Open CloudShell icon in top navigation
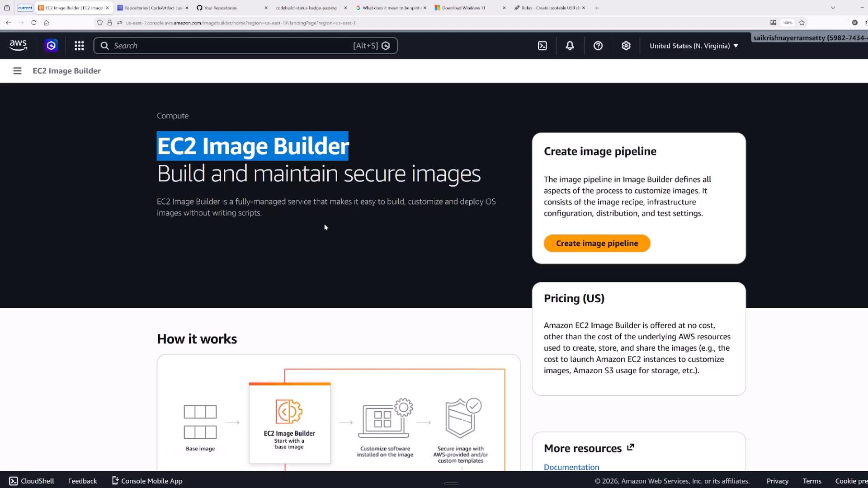The height and width of the screenshot is (488, 868). pos(542,46)
